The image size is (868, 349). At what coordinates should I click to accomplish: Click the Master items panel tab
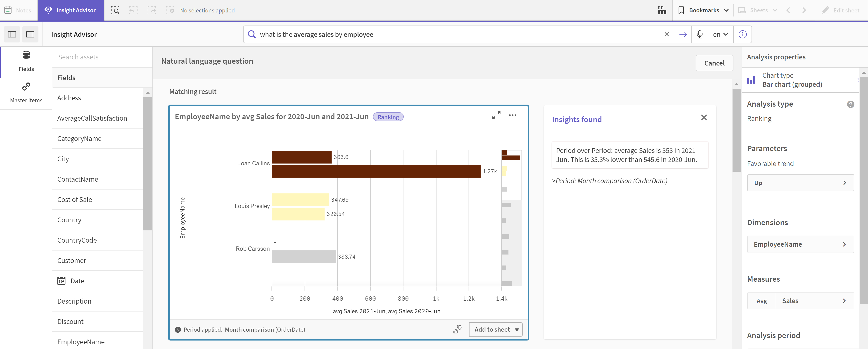click(26, 92)
